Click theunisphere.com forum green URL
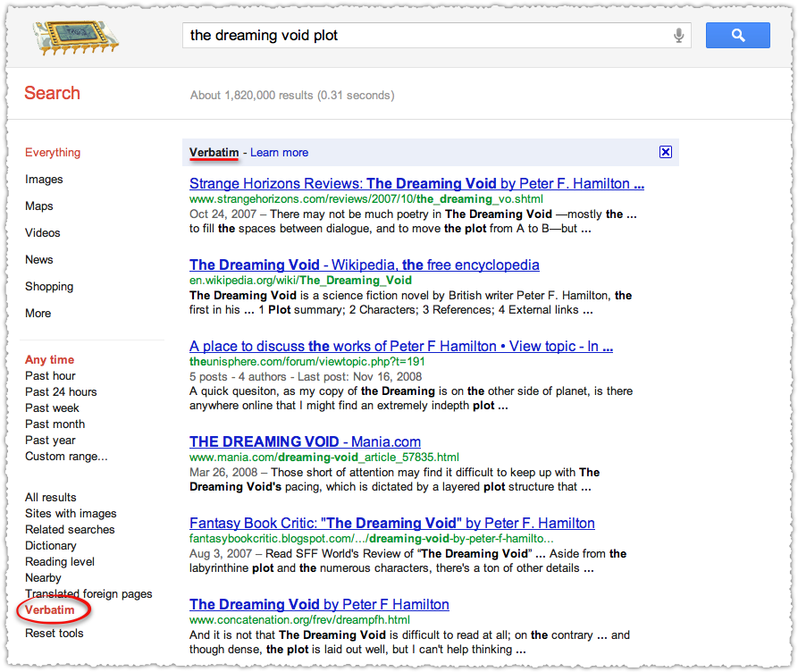 [x=307, y=361]
